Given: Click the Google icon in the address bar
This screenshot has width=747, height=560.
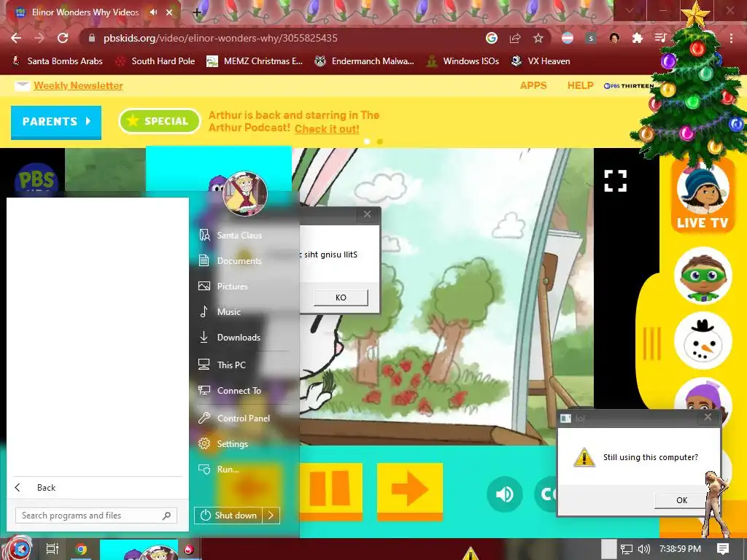Looking at the screenshot, I should [492, 38].
